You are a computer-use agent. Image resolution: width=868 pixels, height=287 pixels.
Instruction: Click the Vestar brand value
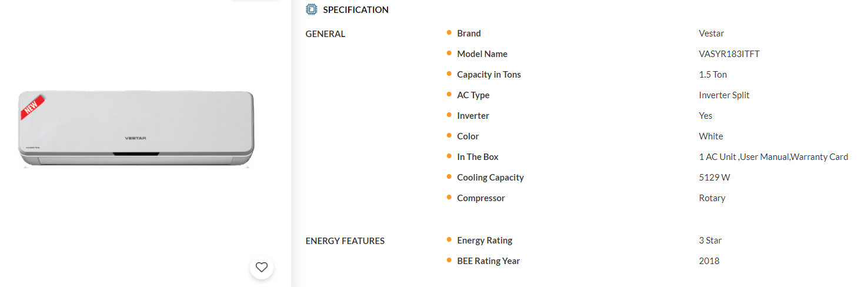(x=712, y=34)
